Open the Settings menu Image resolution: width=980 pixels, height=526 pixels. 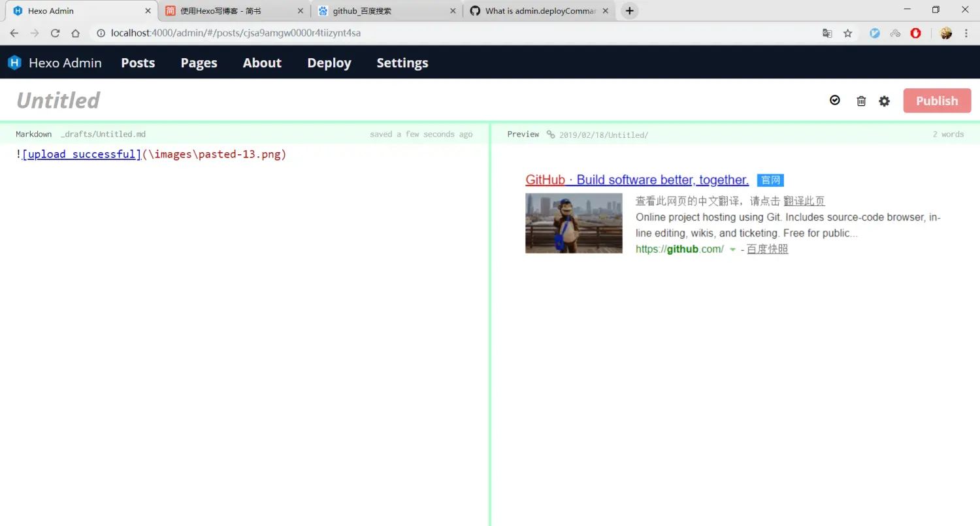(x=402, y=63)
